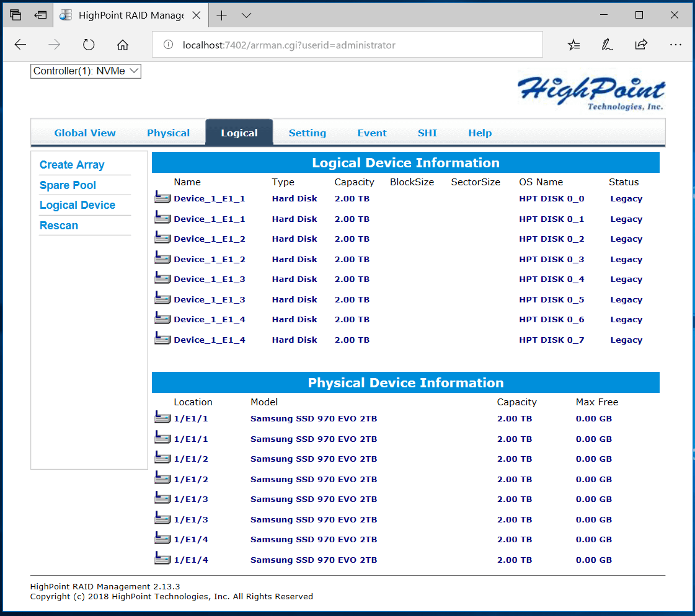695x616 pixels.
Task: Open the Help tab
Action: (480, 133)
